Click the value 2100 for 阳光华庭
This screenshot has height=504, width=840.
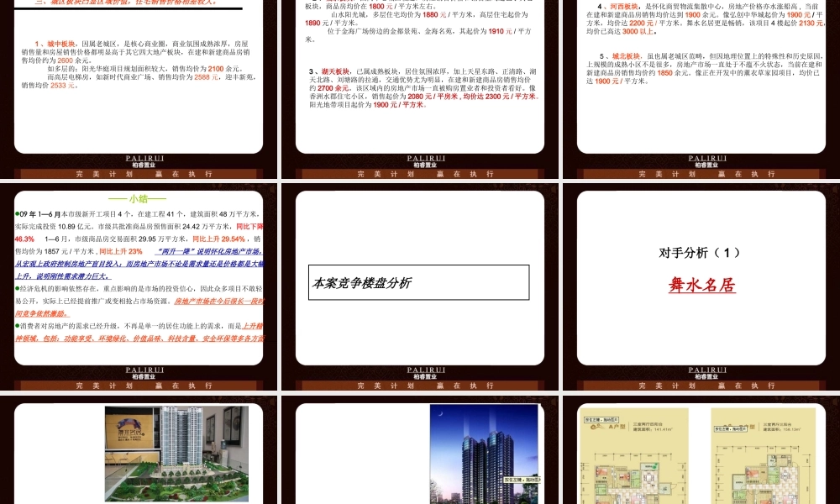(x=216, y=69)
